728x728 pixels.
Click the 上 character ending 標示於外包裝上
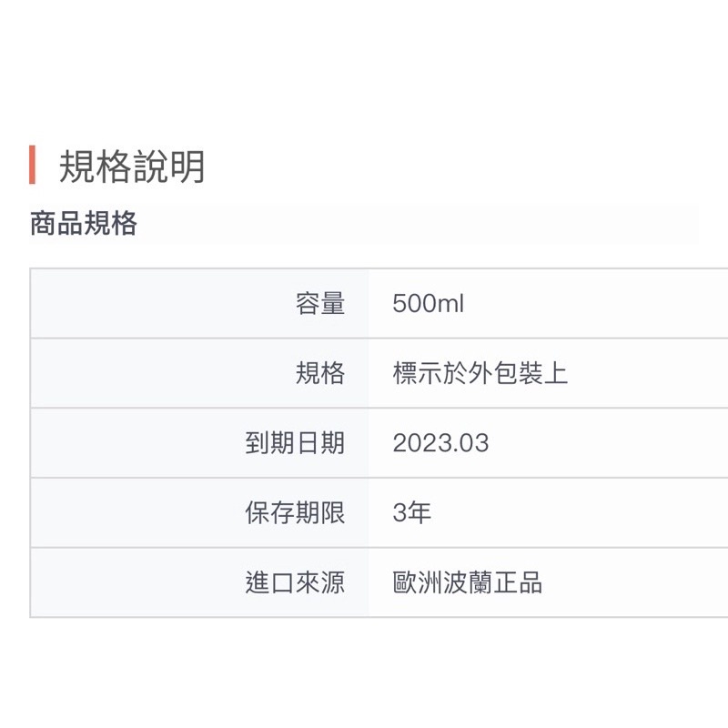click(x=556, y=373)
